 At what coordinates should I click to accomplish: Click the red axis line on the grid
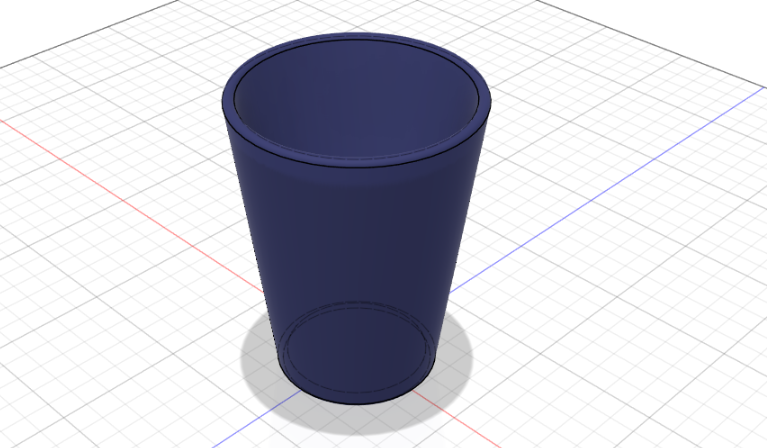pyautogui.click(x=132, y=206)
